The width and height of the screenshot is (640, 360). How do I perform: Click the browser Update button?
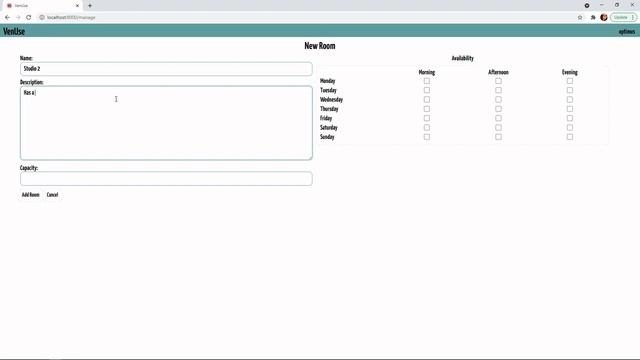point(620,18)
